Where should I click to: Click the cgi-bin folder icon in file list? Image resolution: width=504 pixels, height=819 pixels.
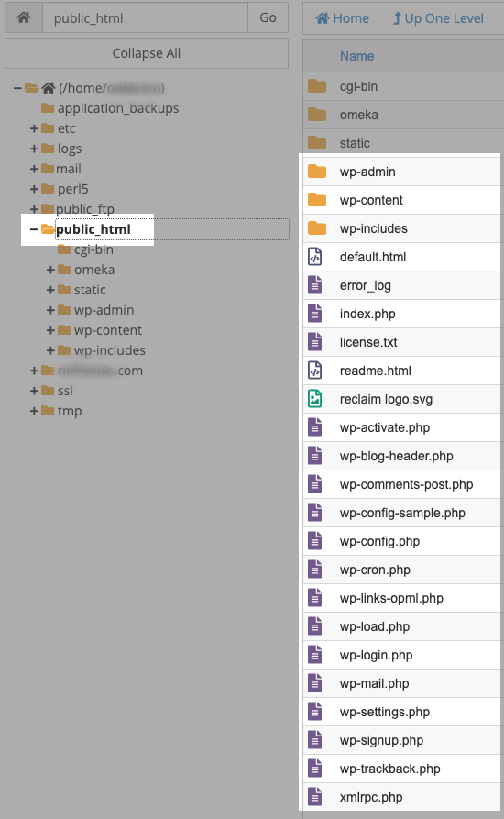tap(317, 86)
